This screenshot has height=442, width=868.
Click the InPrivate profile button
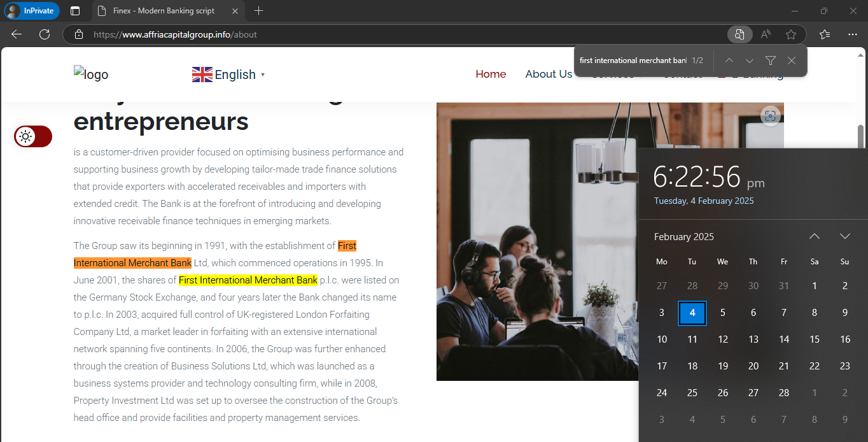(x=32, y=11)
